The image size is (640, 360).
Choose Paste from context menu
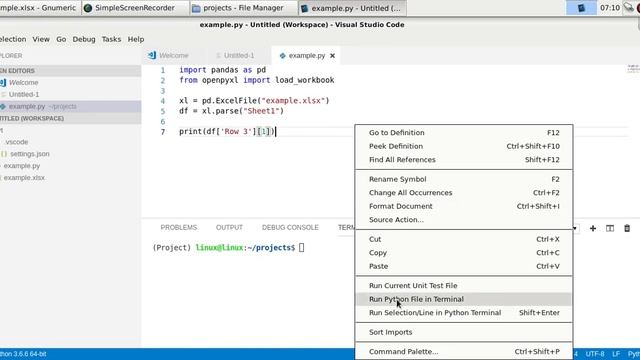coord(464,266)
